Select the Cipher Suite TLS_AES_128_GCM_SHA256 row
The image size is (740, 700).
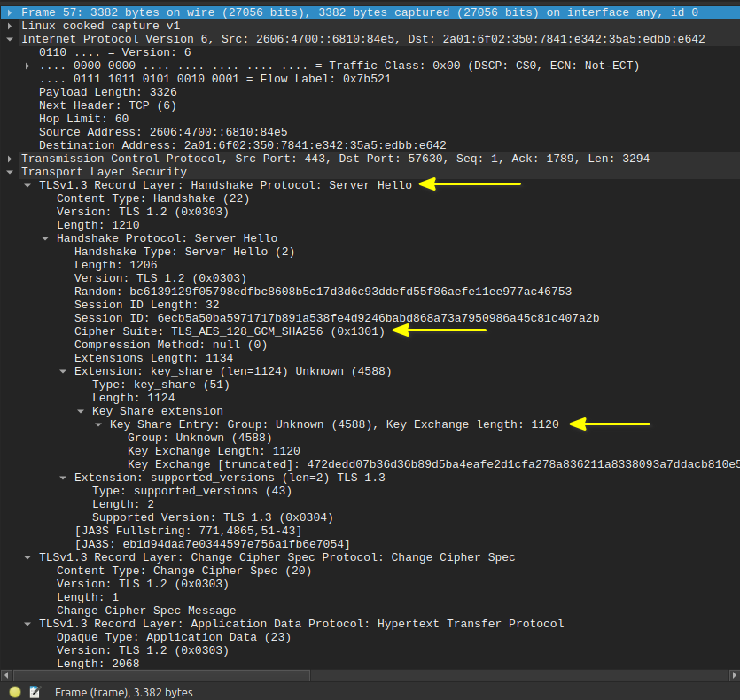230,331
